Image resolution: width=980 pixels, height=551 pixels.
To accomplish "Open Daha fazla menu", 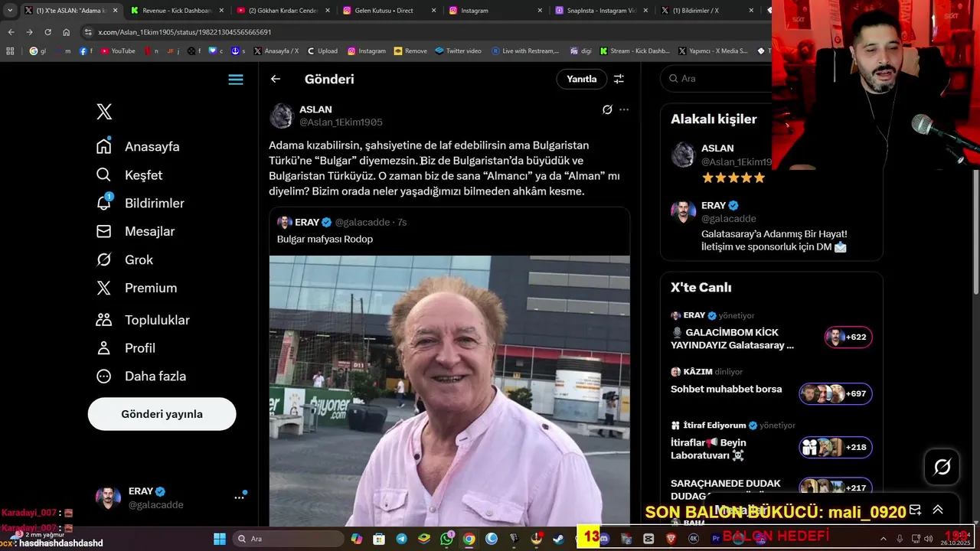I will point(141,376).
